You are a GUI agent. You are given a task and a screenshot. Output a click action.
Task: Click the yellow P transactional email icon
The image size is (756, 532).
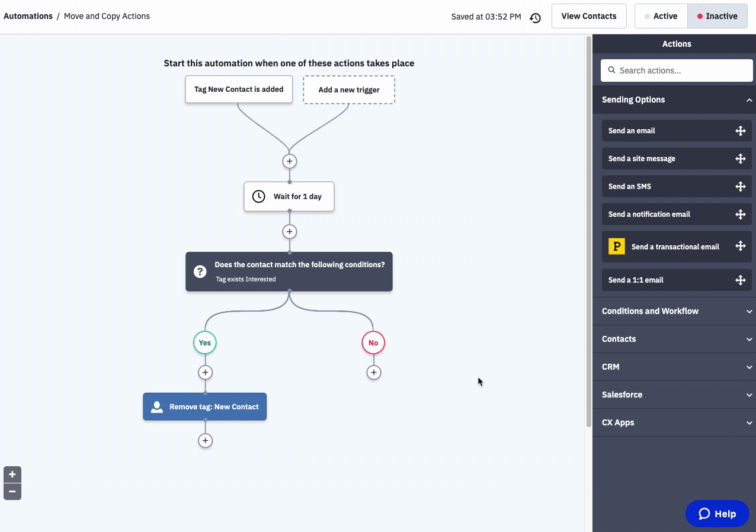coord(617,246)
